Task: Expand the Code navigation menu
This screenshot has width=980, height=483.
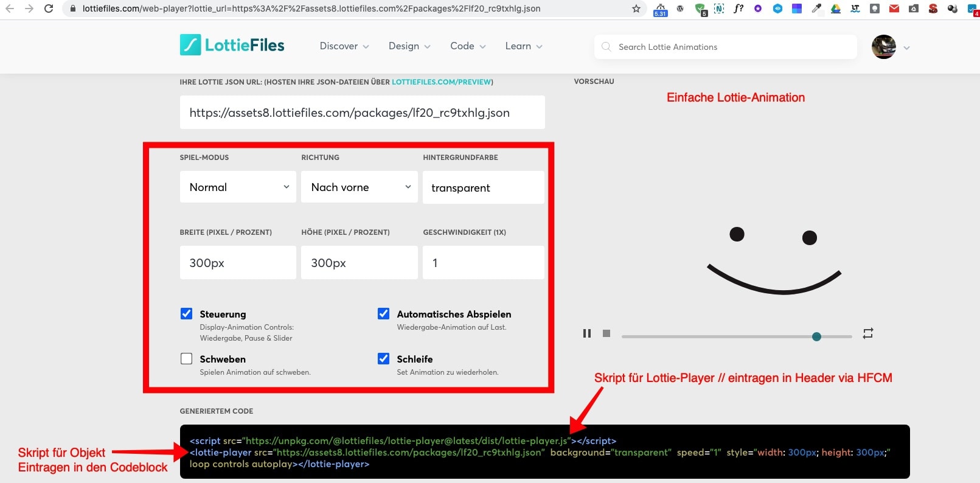Action: tap(468, 46)
